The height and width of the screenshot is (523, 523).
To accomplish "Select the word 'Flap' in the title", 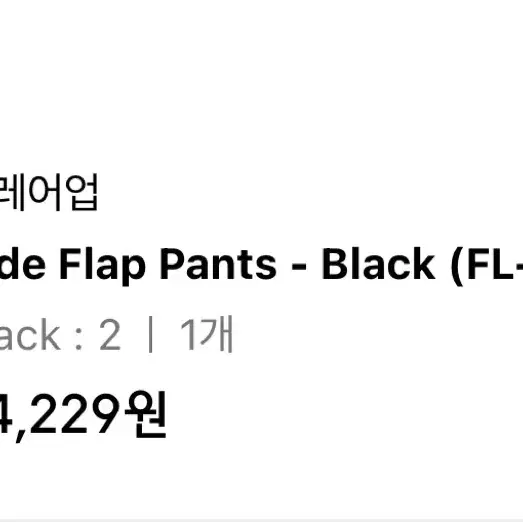I will 102,266.
